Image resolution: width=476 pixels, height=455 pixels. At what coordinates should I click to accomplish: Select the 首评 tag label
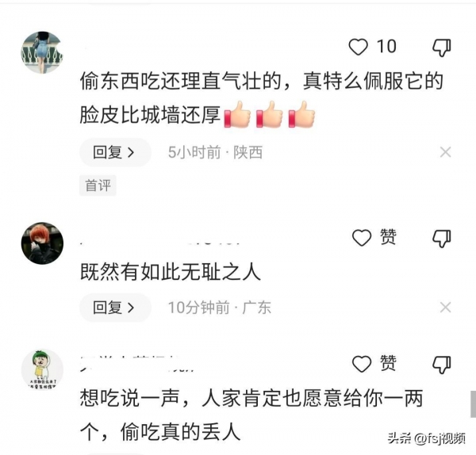click(x=98, y=185)
